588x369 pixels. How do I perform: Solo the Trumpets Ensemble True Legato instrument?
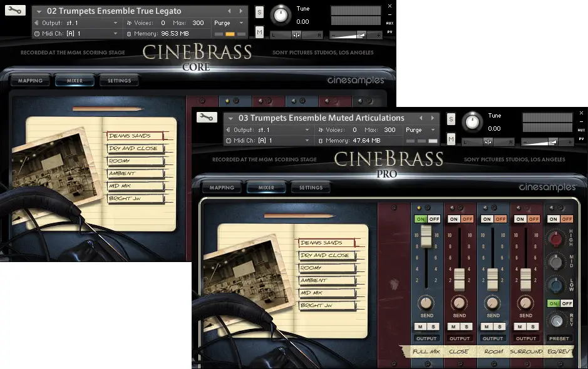click(x=259, y=13)
